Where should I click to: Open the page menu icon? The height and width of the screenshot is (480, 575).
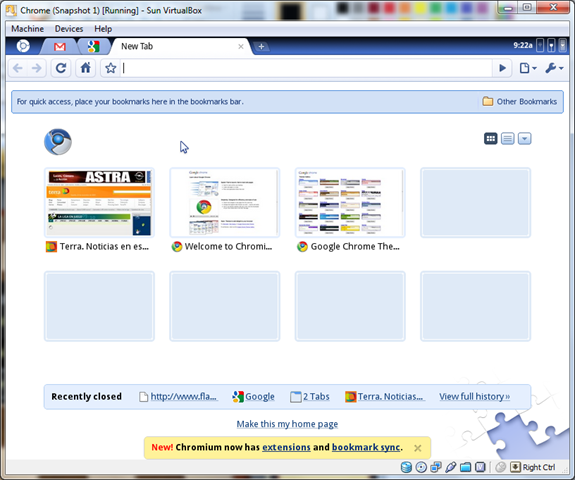pyautogui.click(x=527, y=68)
